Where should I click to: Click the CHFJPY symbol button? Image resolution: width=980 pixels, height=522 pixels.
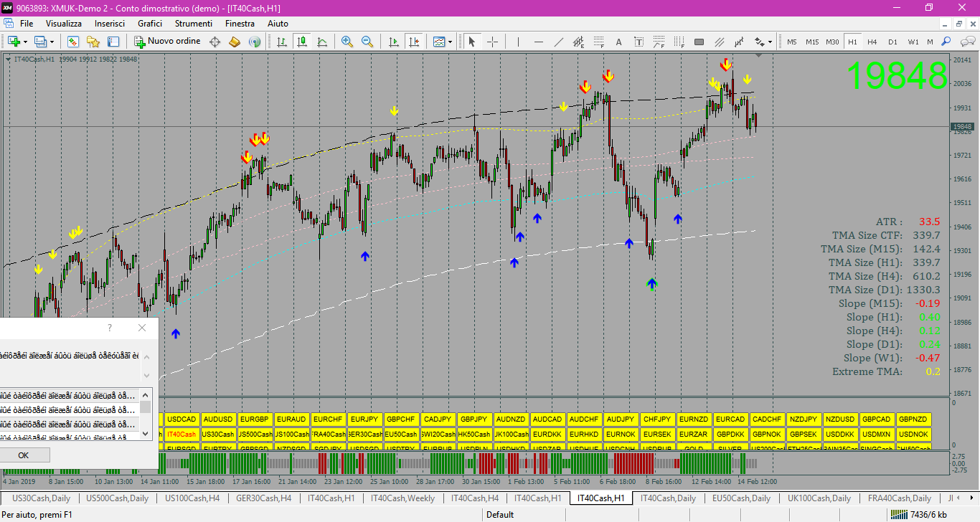(x=657, y=419)
